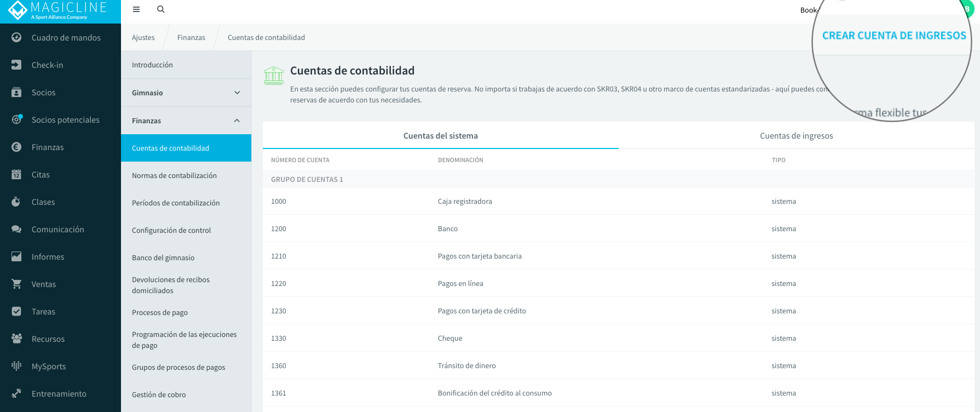Click the Tipo column header
980x412 pixels.
tap(779, 160)
